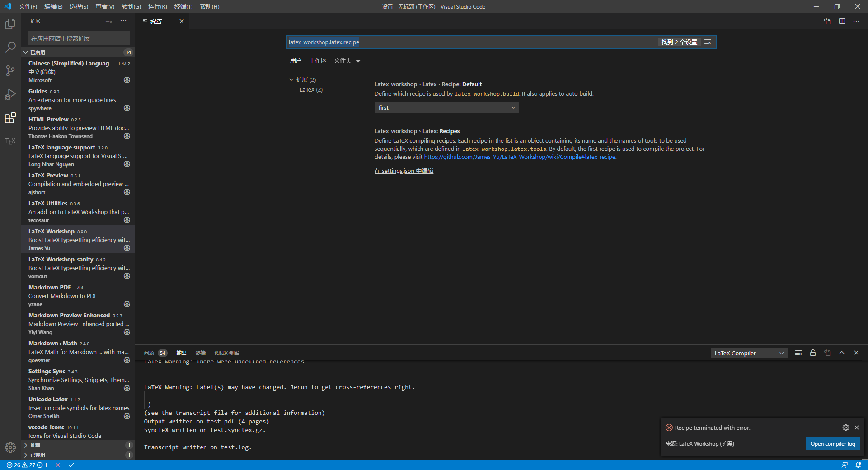Select vscode-icons extension entry

[78, 431]
